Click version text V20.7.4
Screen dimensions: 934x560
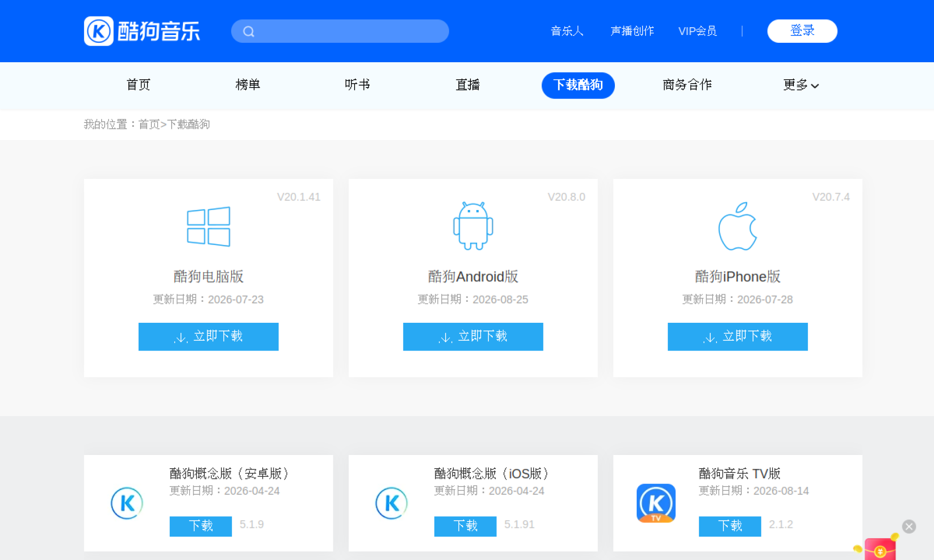831,197
